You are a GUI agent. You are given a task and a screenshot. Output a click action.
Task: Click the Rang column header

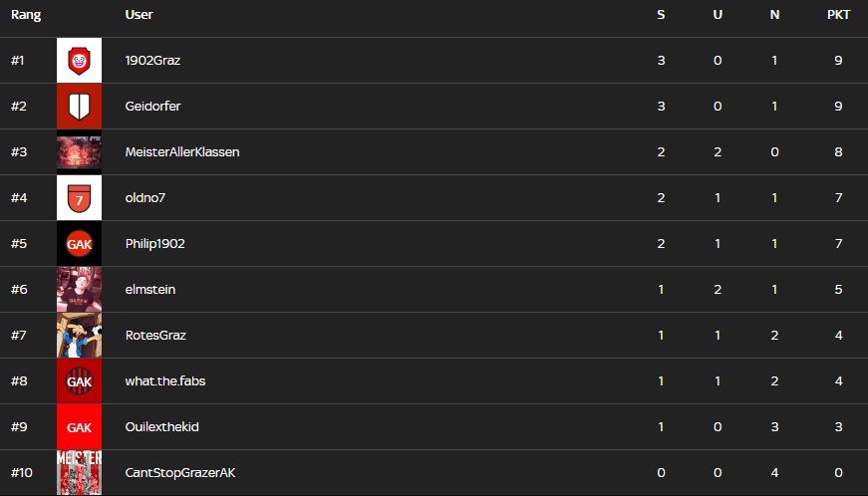click(x=26, y=15)
